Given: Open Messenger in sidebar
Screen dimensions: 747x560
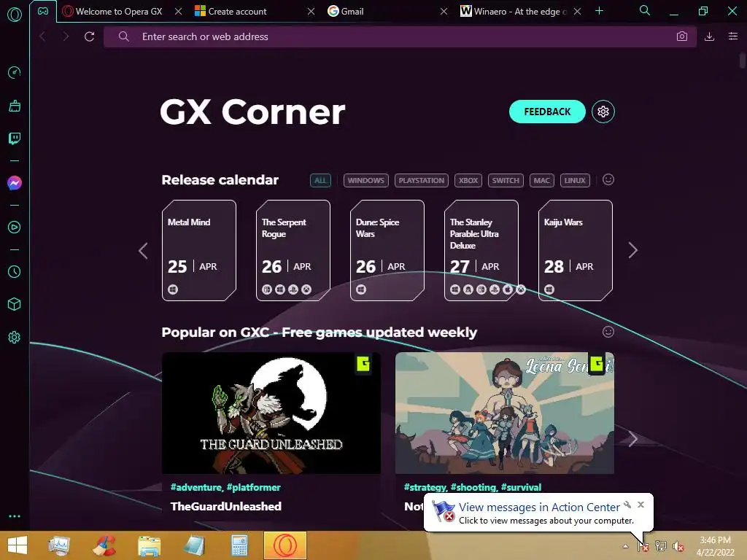Looking at the screenshot, I should pyautogui.click(x=15, y=183).
